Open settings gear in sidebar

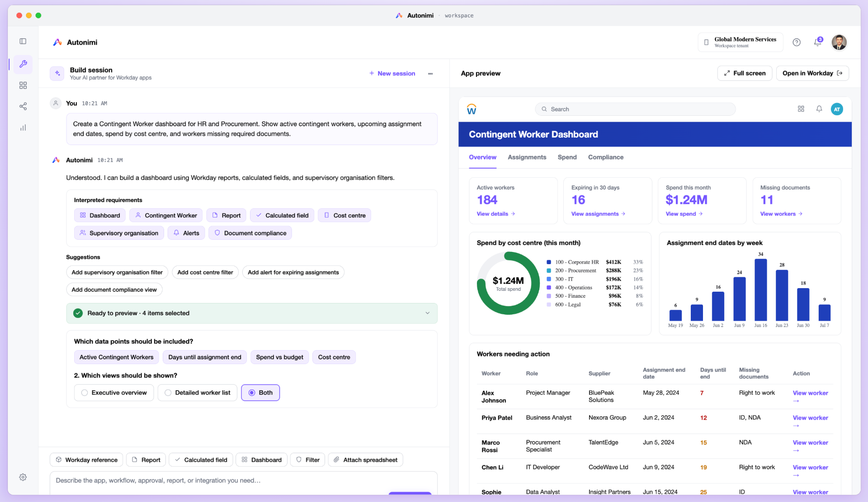pos(23,477)
